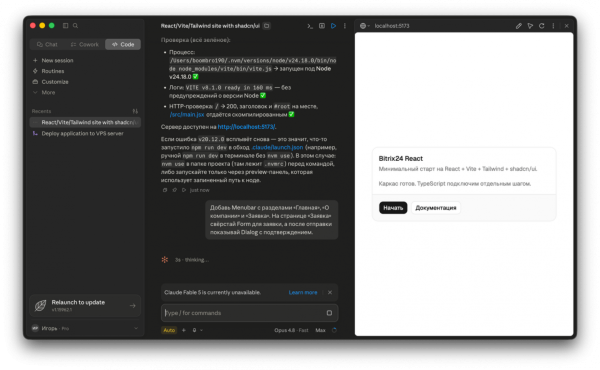Click the context usage ring icon
Screen dimensions: 600x370
click(x=334, y=330)
